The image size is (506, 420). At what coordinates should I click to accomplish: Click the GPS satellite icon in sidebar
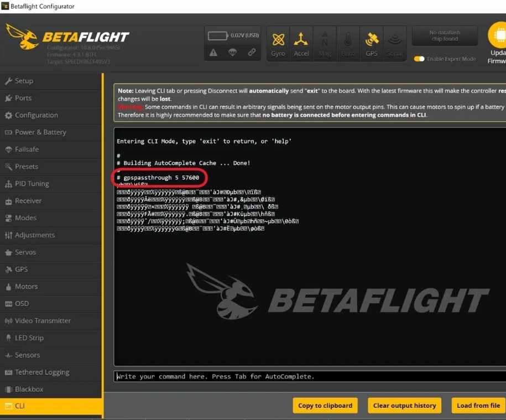coord(8,269)
